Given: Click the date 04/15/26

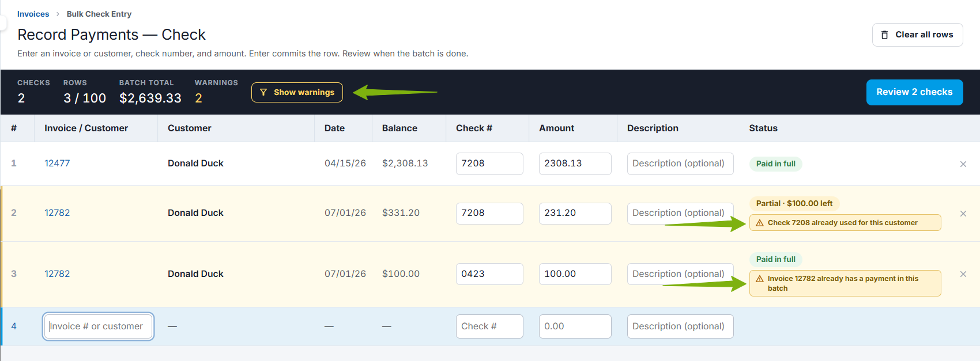Looking at the screenshot, I should (x=345, y=163).
